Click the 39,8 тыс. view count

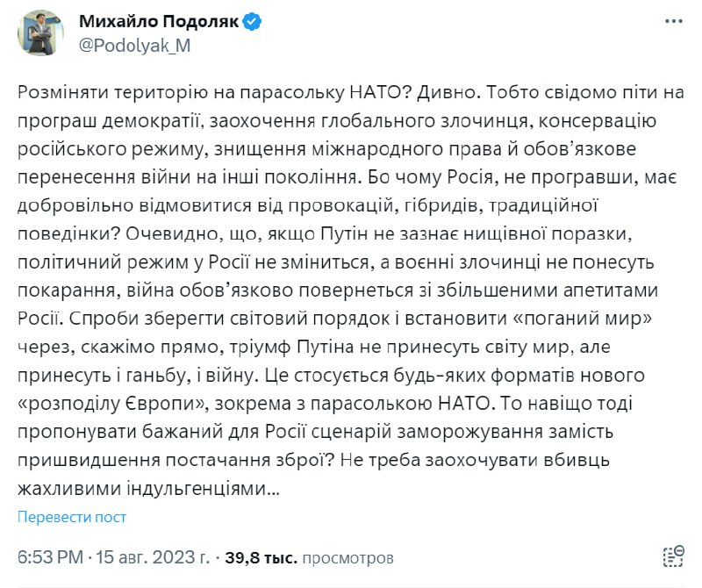tap(261, 556)
